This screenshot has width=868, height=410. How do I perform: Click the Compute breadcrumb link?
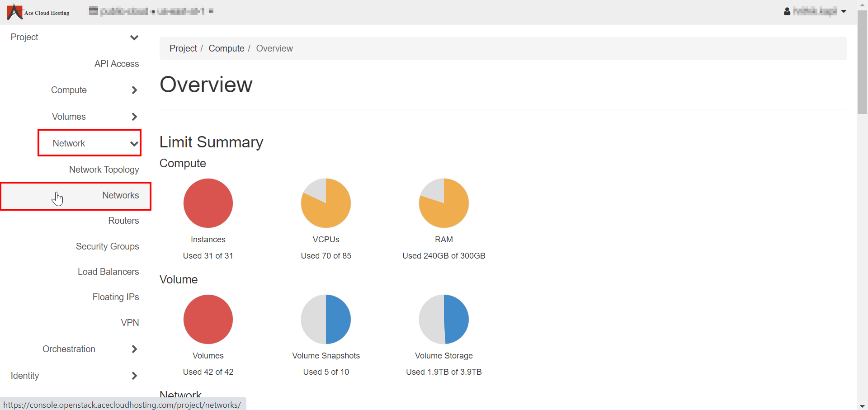point(226,48)
